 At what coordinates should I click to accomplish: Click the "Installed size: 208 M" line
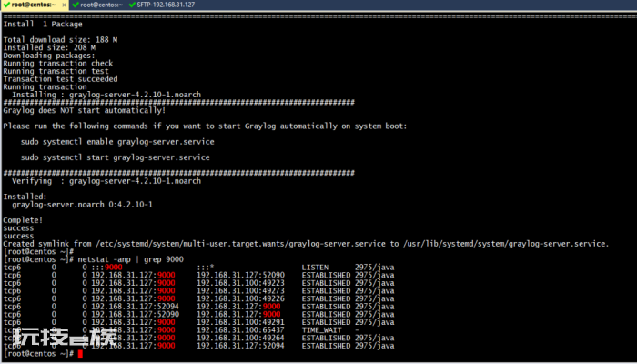49,48
